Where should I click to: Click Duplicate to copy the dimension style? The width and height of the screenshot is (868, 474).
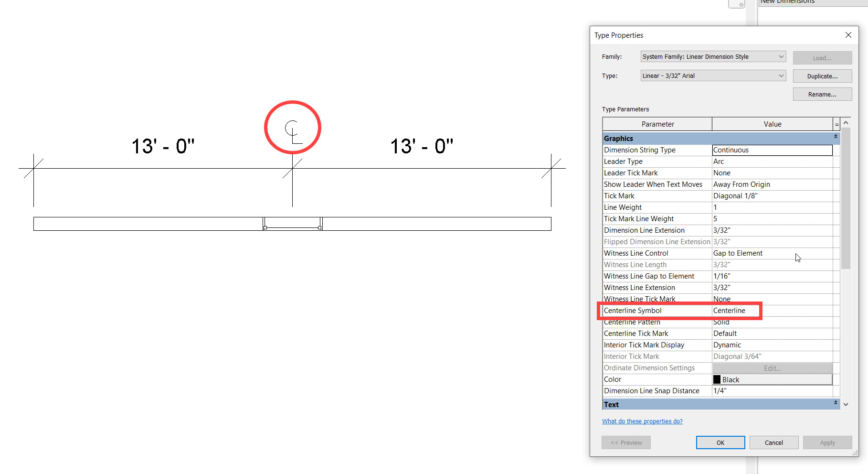(822, 76)
